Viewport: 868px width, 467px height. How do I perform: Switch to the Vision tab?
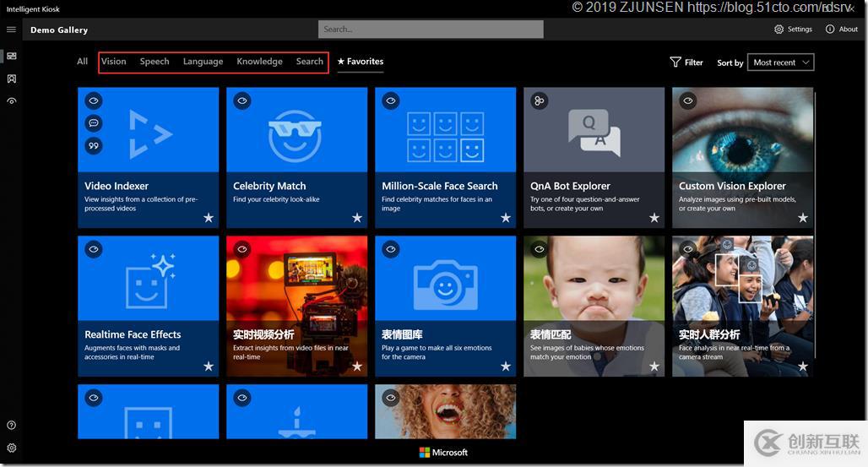coord(113,62)
